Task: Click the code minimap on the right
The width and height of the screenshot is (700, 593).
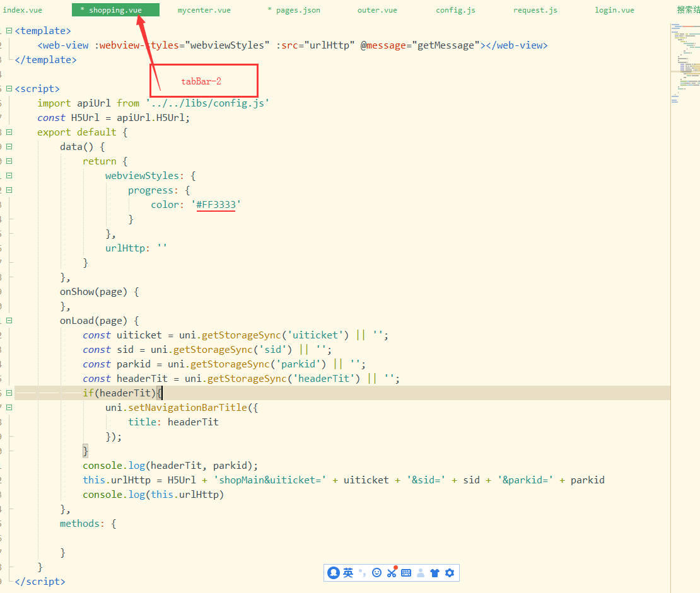Action: coord(685,62)
